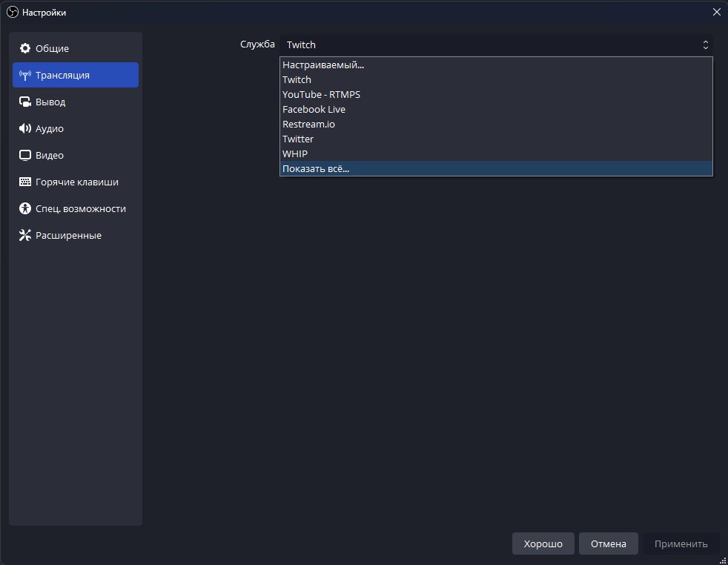Screen dimensions: 728x565
Task: Switch to the Трансляция settings tab
Action: tap(76, 75)
